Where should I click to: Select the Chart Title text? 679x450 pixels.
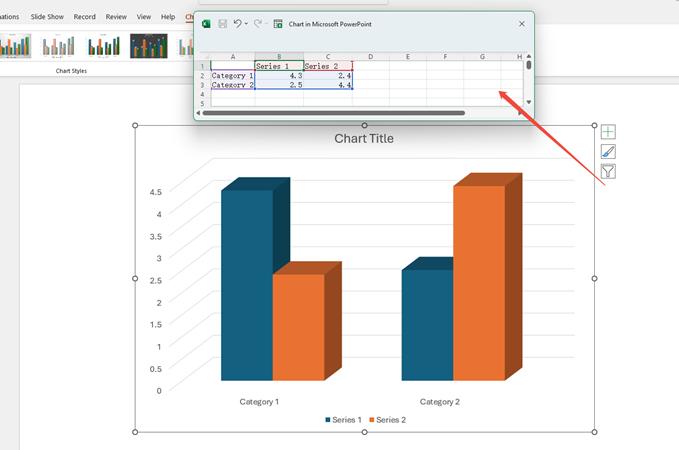pyautogui.click(x=364, y=139)
